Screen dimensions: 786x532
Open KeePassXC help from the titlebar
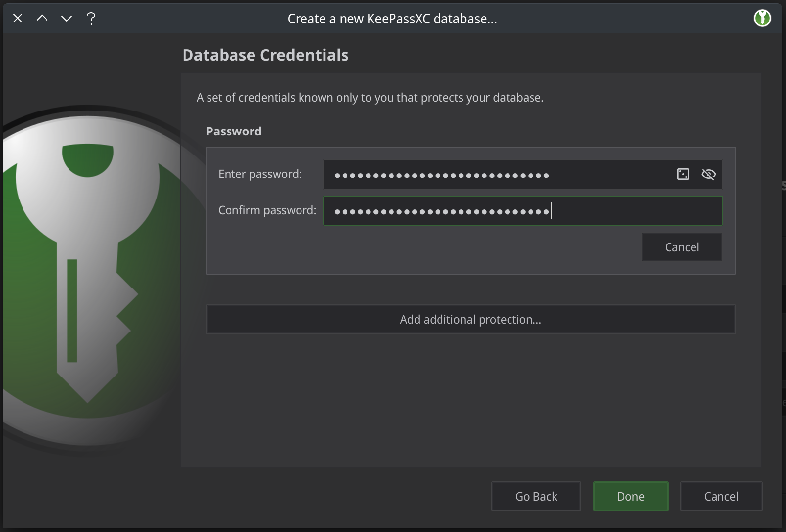tap(91, 18)
